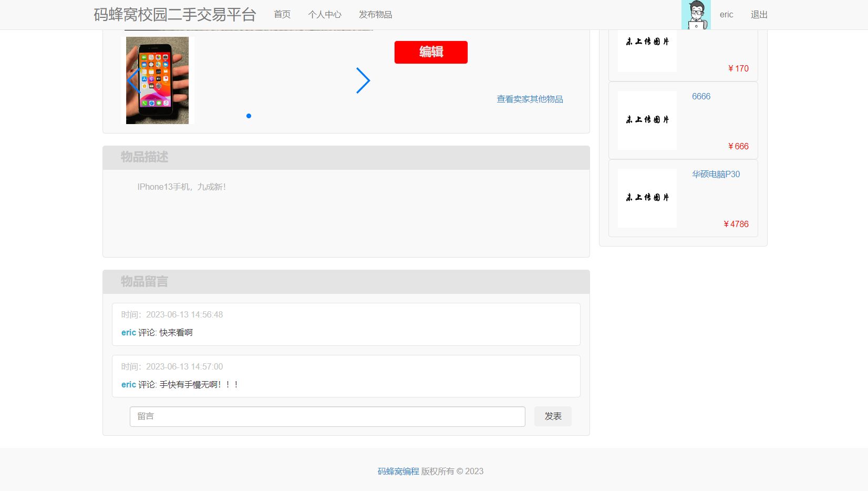Click the 码蜂窝校园二手交易平台 site title
This screenshot has width=868, height=491.
174,15
